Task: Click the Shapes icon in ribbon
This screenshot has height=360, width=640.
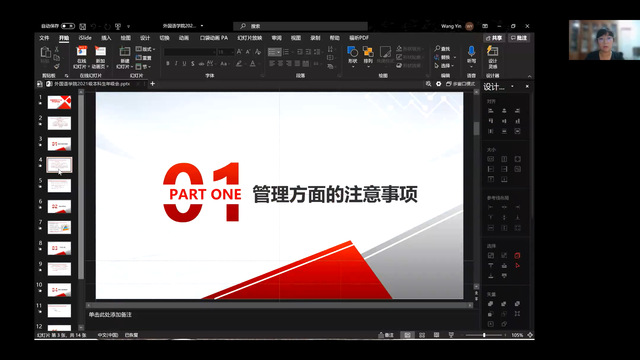Action: coord(353,55)
